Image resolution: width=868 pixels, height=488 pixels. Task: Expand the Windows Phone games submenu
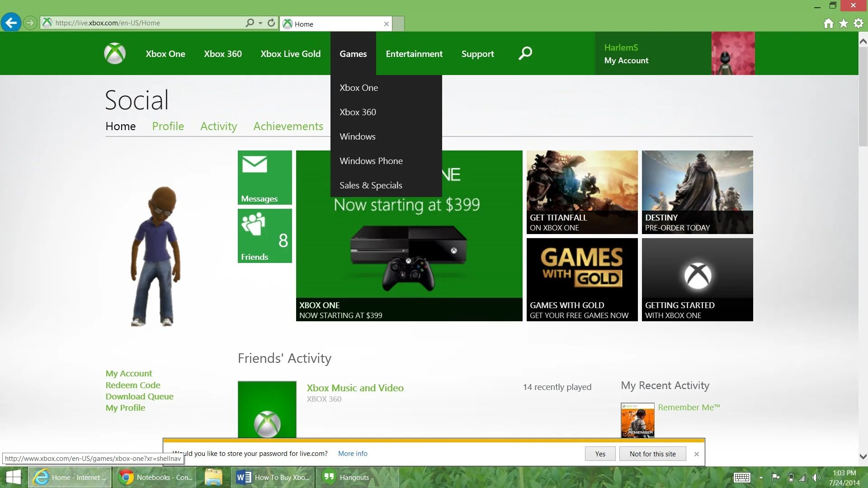[x=371, y=160]
